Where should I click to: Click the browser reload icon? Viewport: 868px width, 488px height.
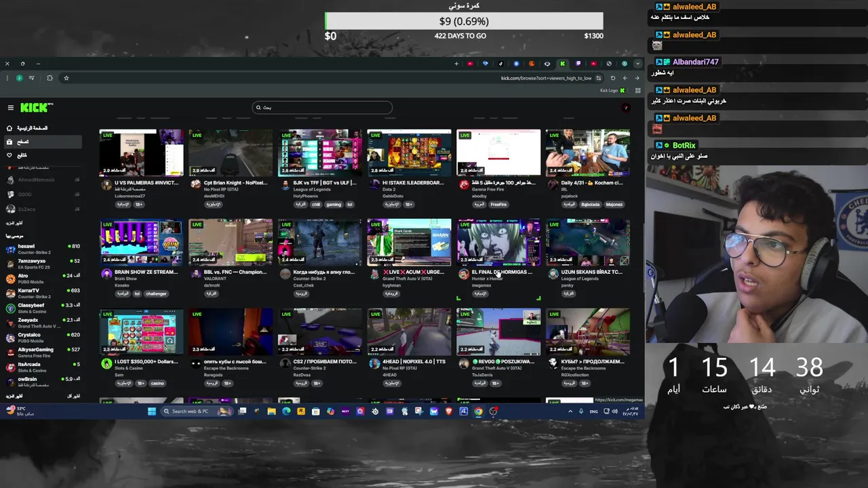coord(613,78)
